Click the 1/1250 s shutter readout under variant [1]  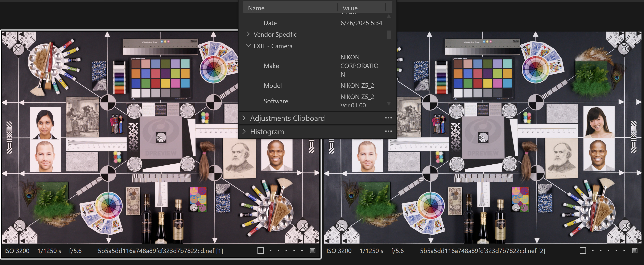coord(49,250)
